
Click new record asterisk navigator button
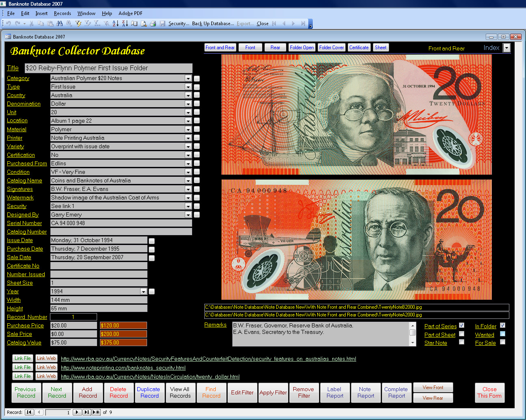[96, 412]
